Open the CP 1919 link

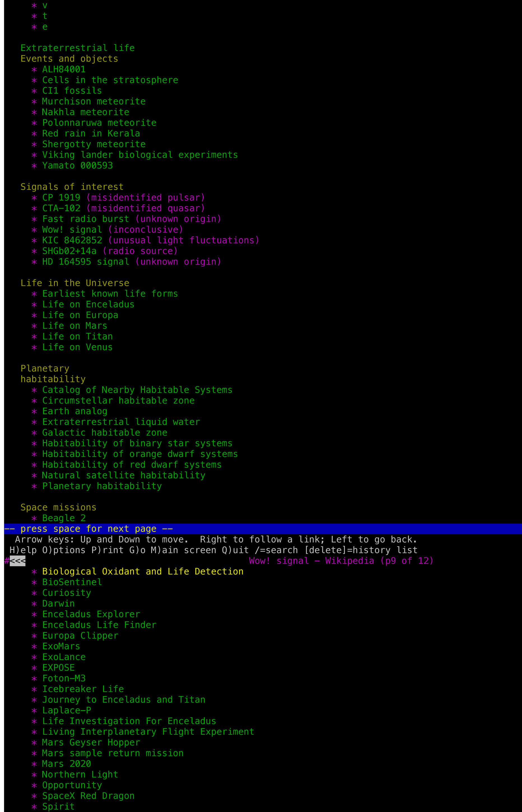61,198
